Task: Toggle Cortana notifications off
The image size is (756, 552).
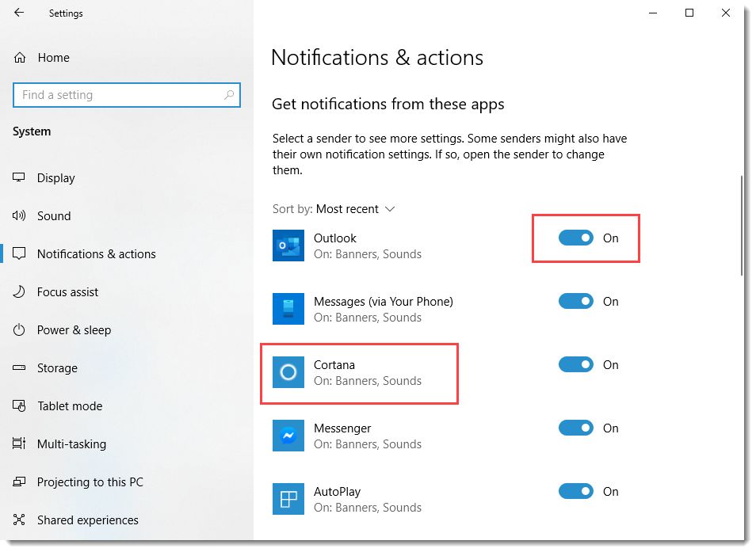Action: 575,364
